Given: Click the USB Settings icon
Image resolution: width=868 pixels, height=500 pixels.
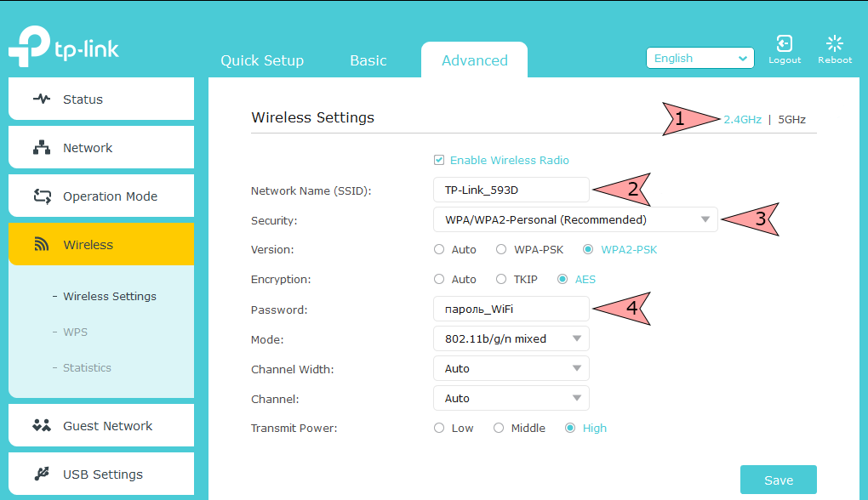Looking at the screenshot, I should [40, 473].
